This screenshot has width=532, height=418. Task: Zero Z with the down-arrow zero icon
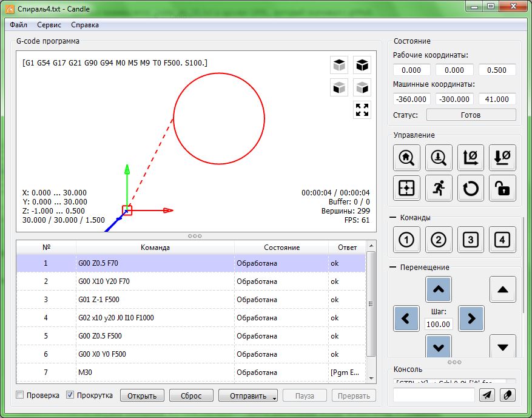point(502,157)
